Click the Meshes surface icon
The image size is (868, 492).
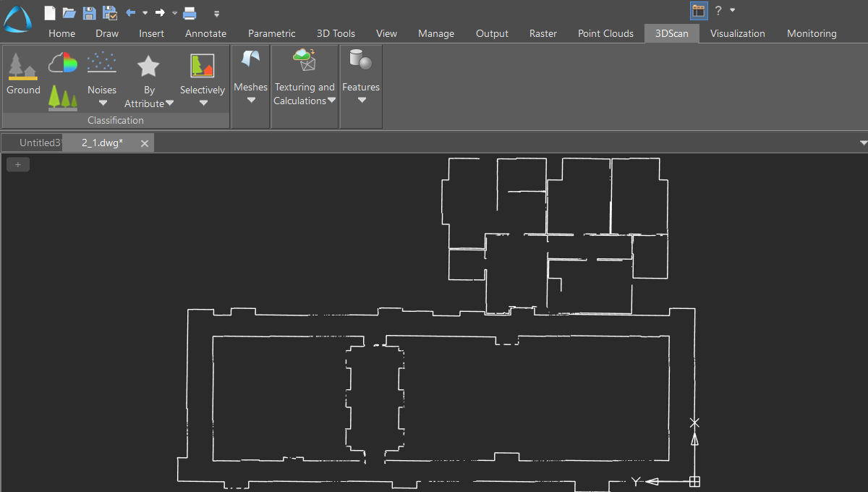pos(250,61)
